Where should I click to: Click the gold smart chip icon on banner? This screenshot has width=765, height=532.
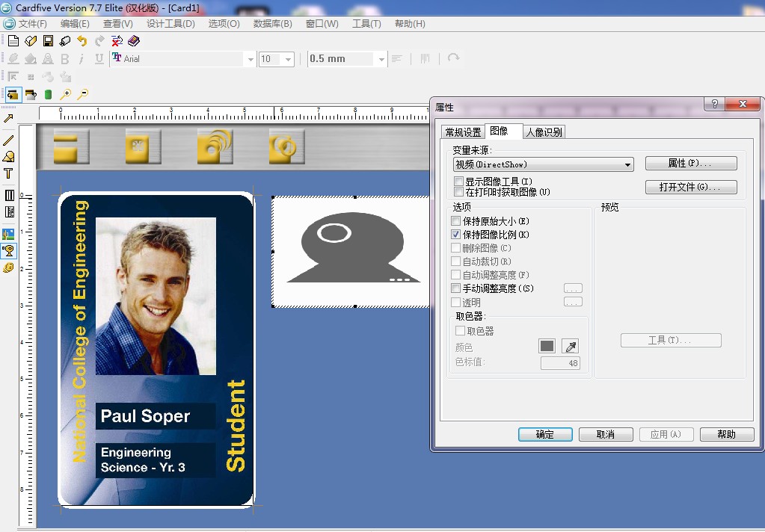(143, 146)
